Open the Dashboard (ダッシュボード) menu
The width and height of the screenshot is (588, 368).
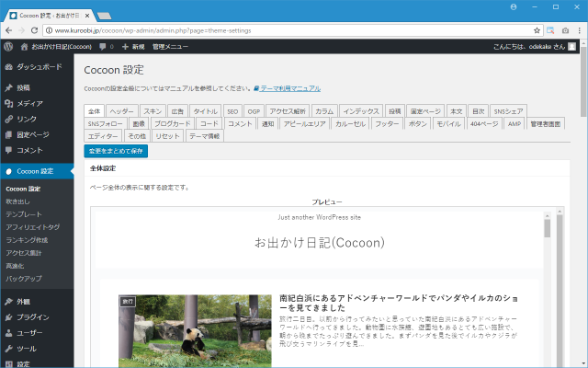pyautogui.click(x=39, y=67)
